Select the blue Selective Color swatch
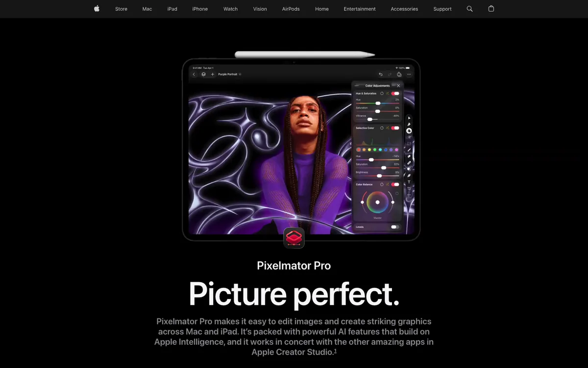Image resolution: width=588 pixels, height=368 pixels. pos(386,150)
